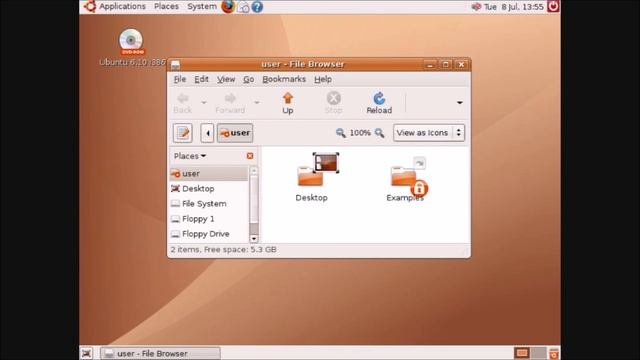Go up to the parent folder
640x360 pixels.
(x=288, y=103)
